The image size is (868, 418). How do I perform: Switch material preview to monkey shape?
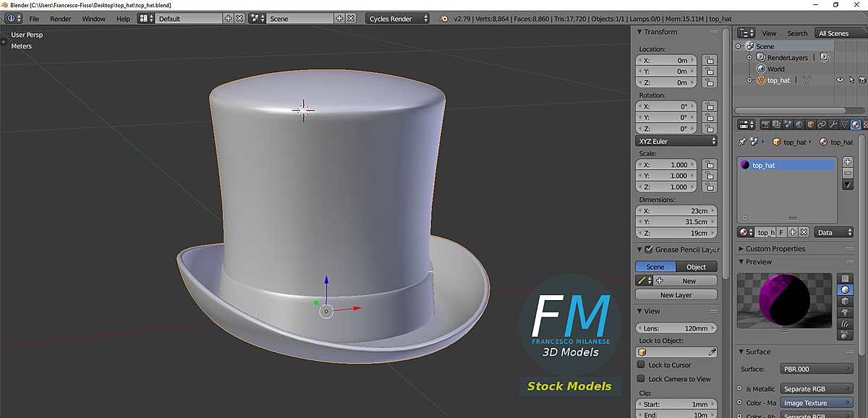click(x=845, y=312)
